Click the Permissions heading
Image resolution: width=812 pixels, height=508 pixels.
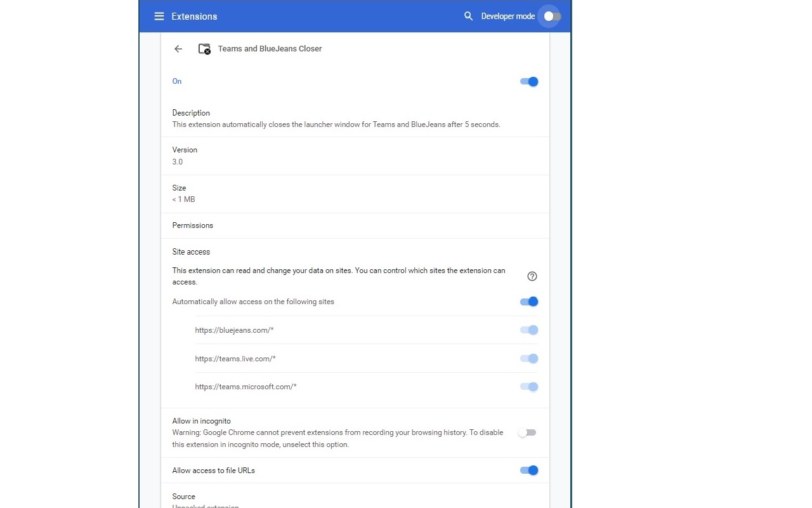point(193,225)
